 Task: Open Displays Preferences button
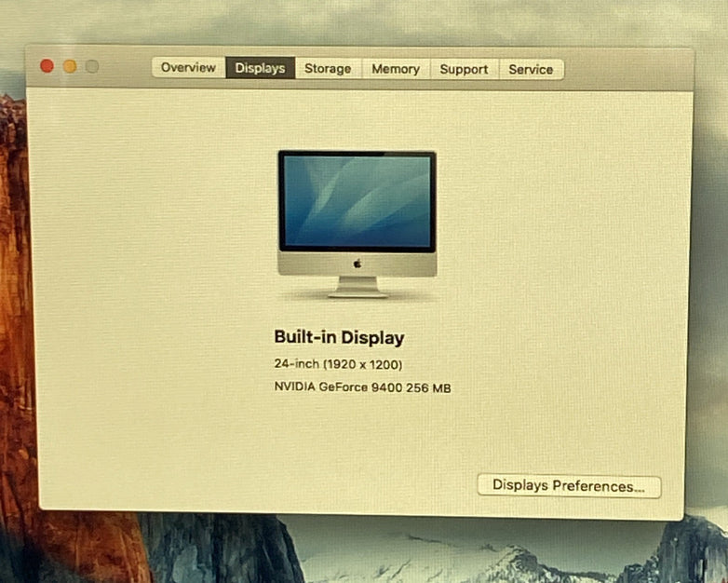(x=569, y=486)
